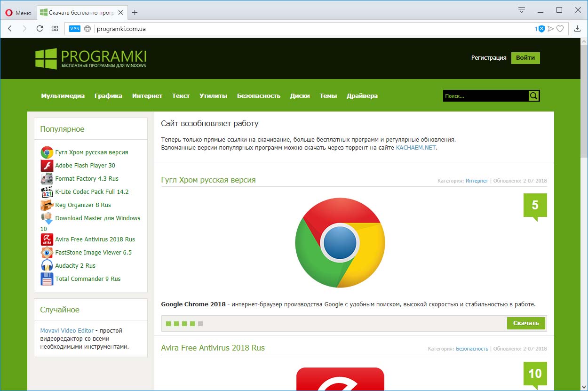
Task: Click the Chrome icon in Популярное list
Action: click(x=47, y=152)
